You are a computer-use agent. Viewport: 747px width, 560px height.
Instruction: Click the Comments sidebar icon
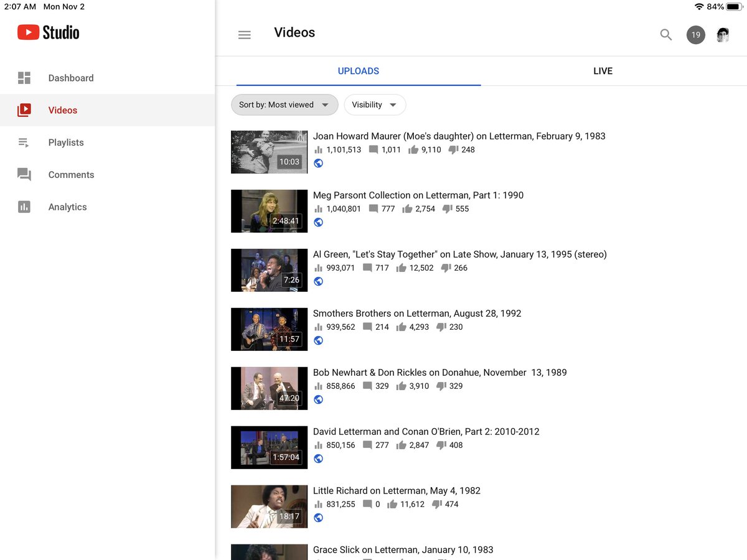tap(24, 175)
